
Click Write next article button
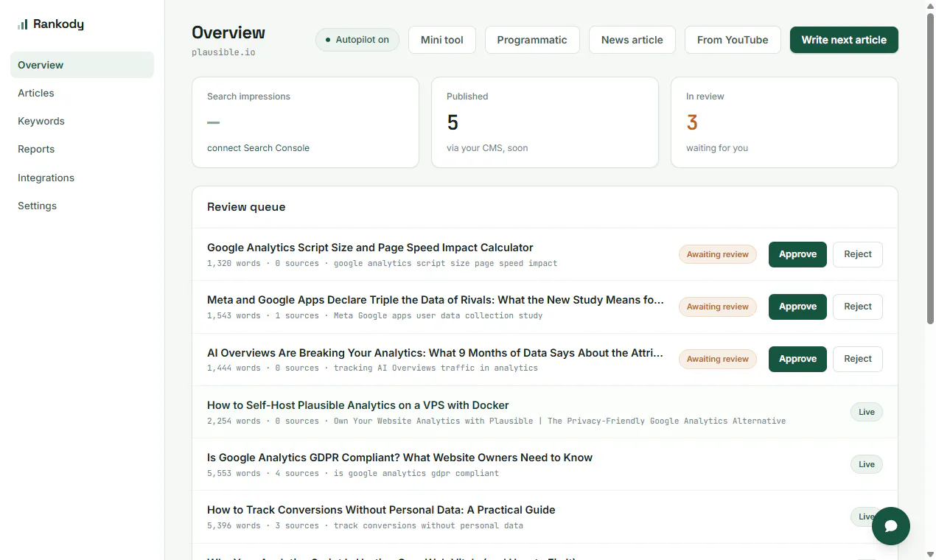point(844,40)
